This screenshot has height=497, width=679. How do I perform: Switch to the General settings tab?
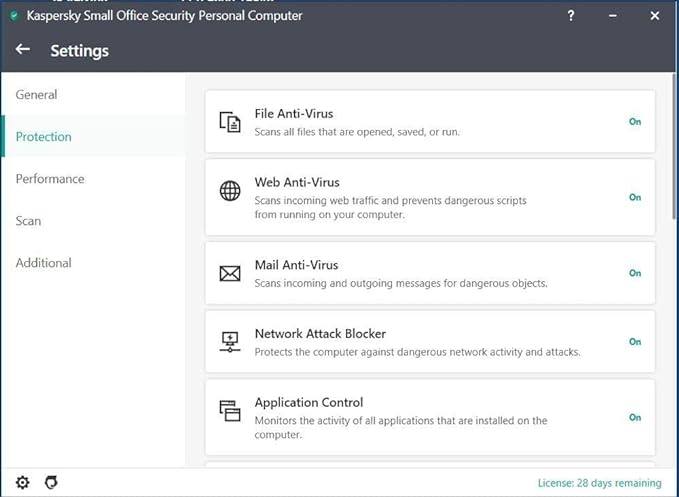(36, 95)
